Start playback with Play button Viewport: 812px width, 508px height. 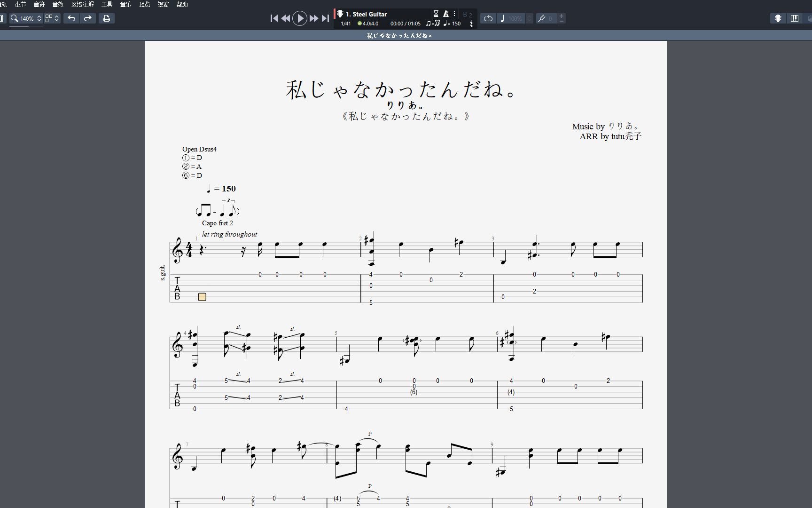[300, 18]
